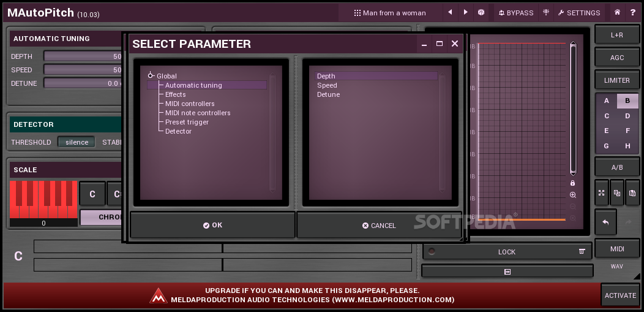The image size is (644, 312).
Task: Select MIDI controllers in the tree
Action: click(190, 104)
